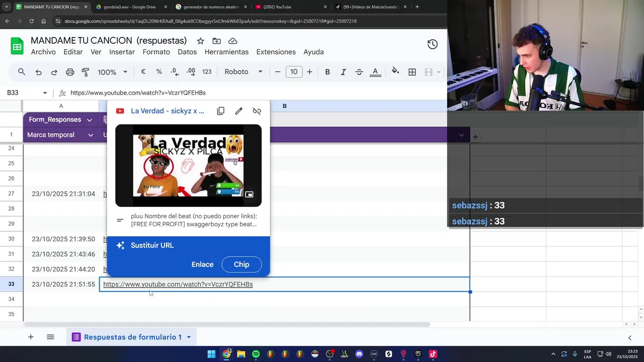Toggle italic formatting

pyautogui.click(x=343, y=72)
